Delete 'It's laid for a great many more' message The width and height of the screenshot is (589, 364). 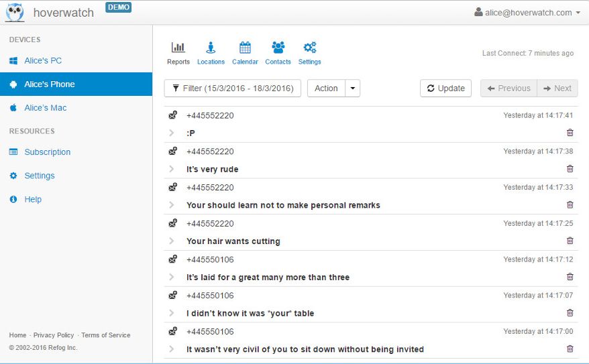point(570,277)
